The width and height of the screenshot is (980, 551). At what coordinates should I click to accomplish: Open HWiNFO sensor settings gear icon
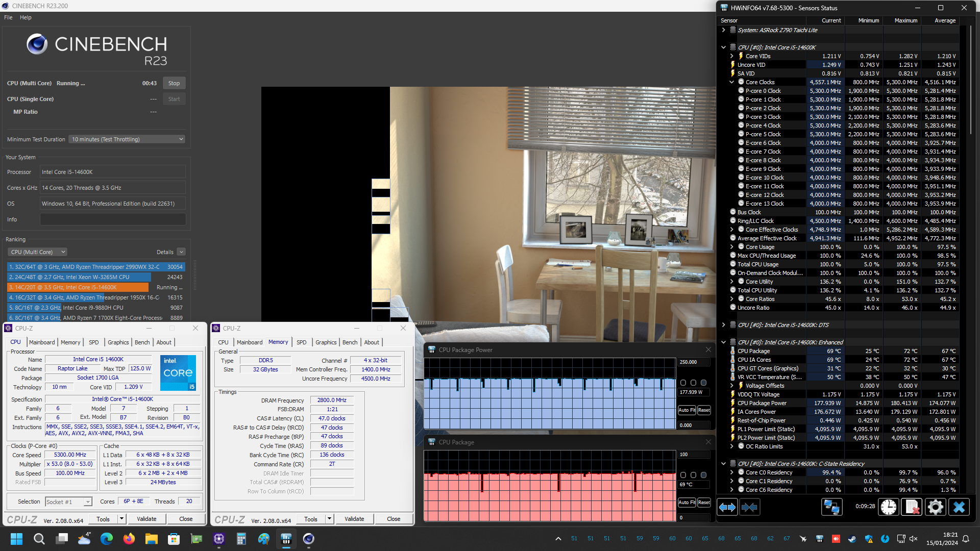click(x=935, y=507)
